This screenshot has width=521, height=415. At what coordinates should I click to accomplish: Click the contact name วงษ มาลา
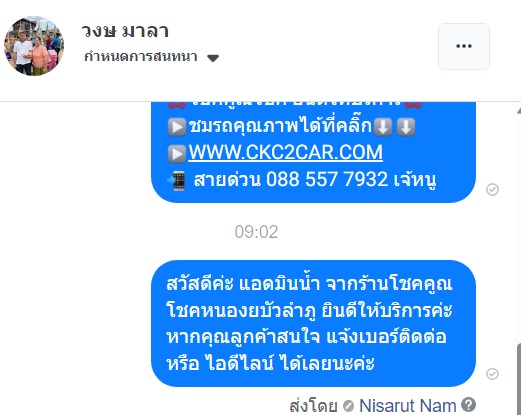[125, 31]
